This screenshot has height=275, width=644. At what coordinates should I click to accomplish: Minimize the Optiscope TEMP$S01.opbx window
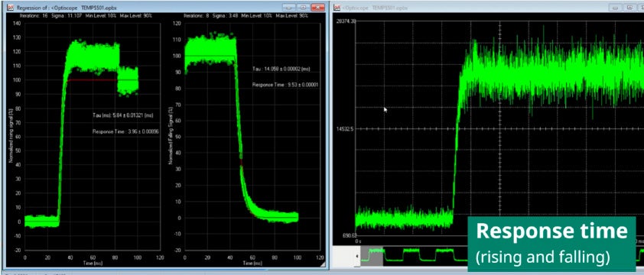click(615, 8)
